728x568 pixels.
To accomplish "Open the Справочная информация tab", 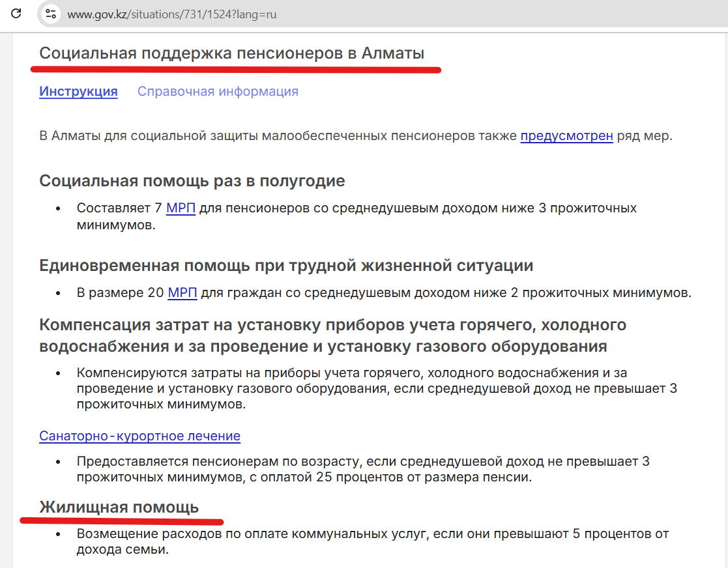I will [218, 91].
